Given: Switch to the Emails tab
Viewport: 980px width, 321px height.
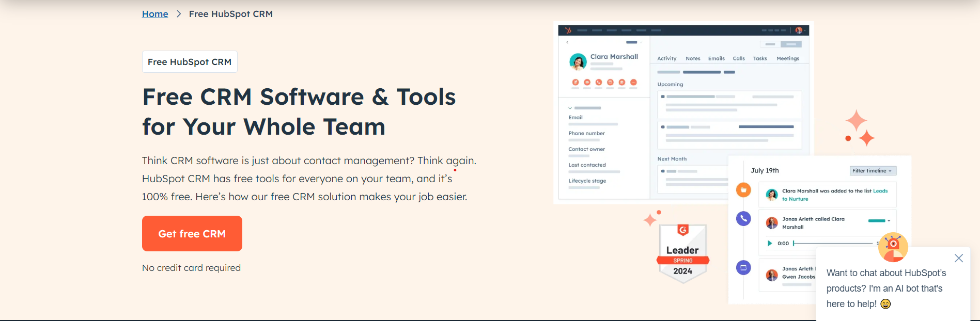Looking at the screenshot, I should (717, 59).
